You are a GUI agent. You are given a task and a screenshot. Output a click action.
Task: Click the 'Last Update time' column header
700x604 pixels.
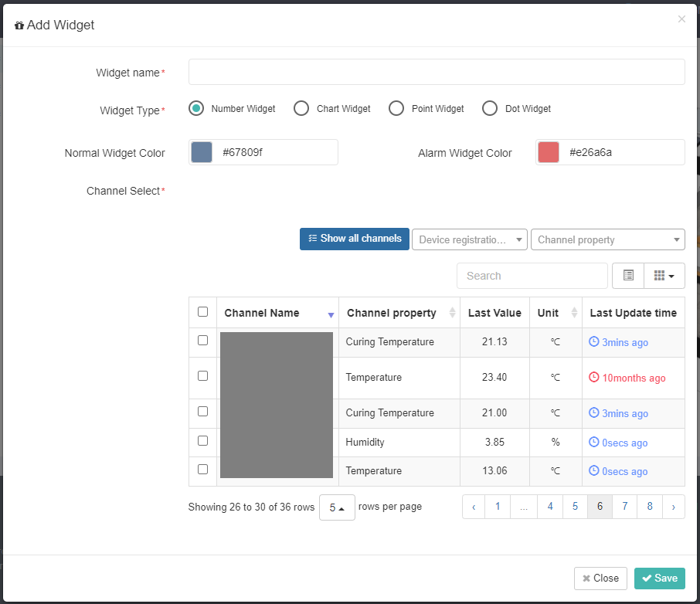(x=633, y=313)
